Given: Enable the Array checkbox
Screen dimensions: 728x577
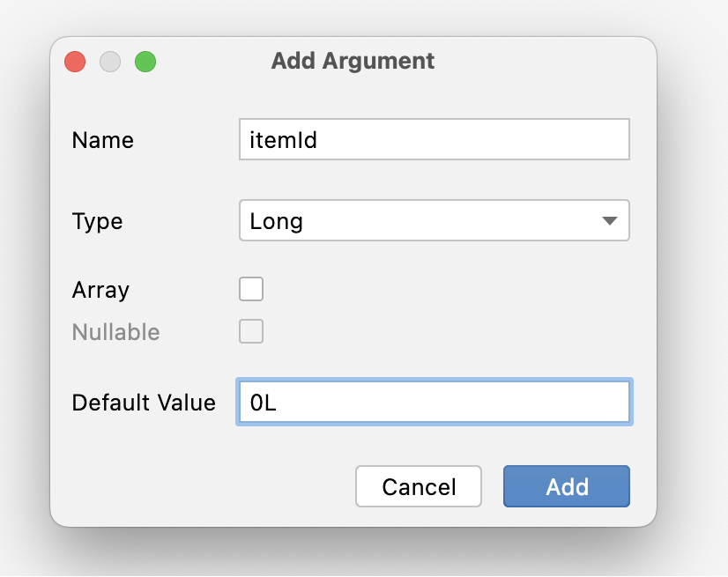Looking at the screenshot, I should click(251, 289).
